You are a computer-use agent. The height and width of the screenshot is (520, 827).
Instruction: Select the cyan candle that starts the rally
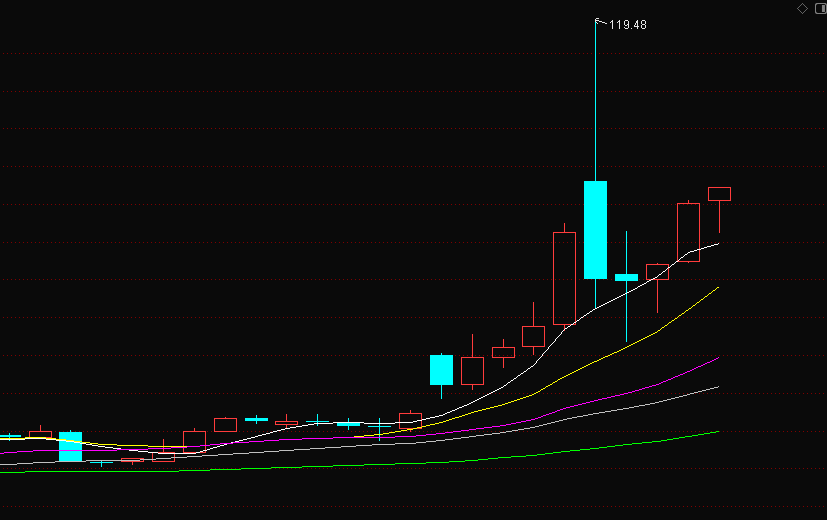coord(441,369)
